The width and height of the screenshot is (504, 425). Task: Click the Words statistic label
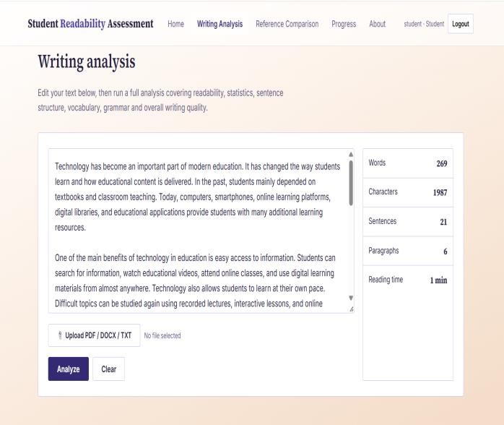(377, 163)
